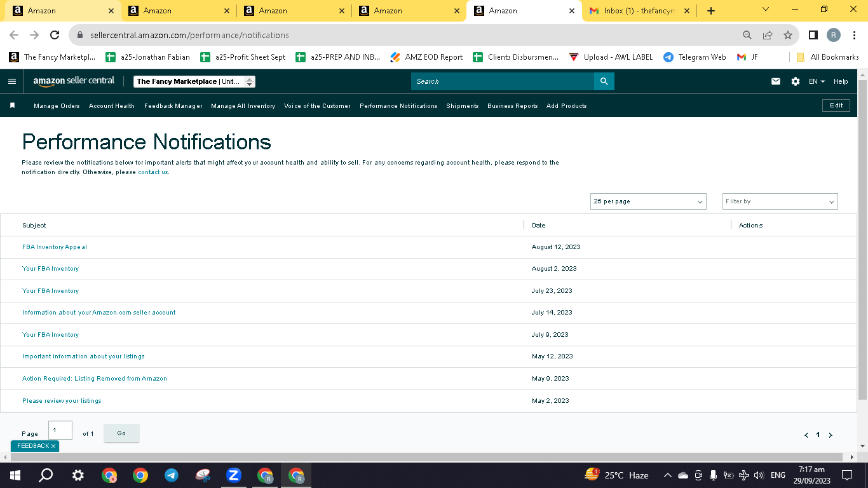This screenshot has height=488, width=868.
Task: Open Add Products in the nav bar
Action: point(567,106)
